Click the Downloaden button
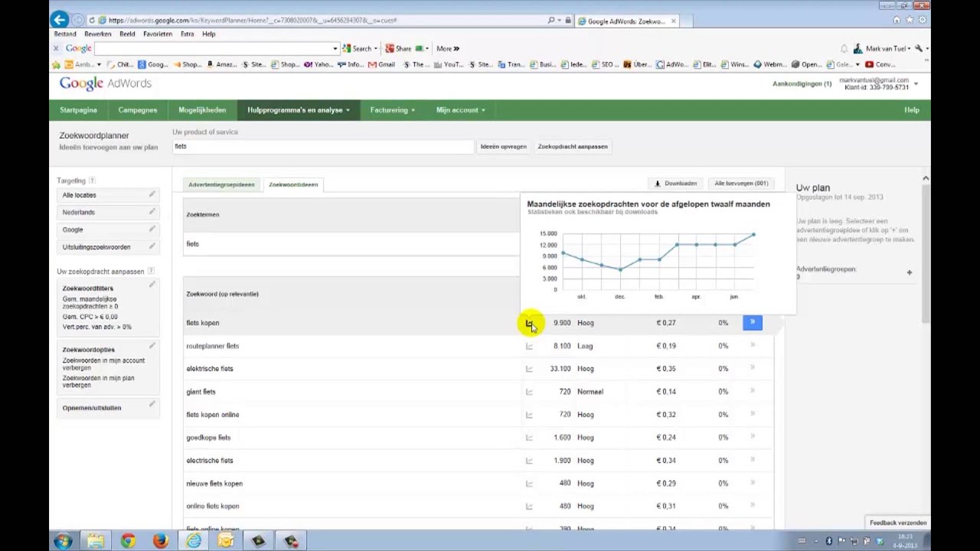This screenshot has height=551, width=980. [676, 184]
